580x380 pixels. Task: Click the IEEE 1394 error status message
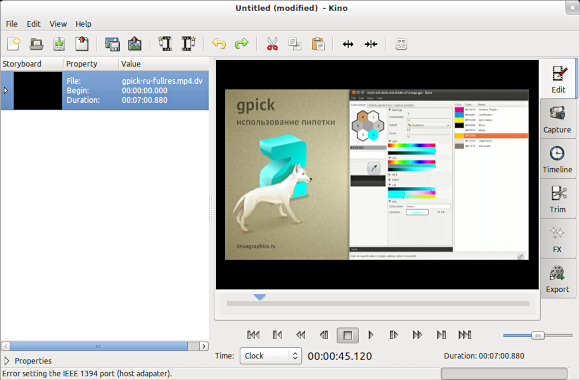tap(87, 374)
